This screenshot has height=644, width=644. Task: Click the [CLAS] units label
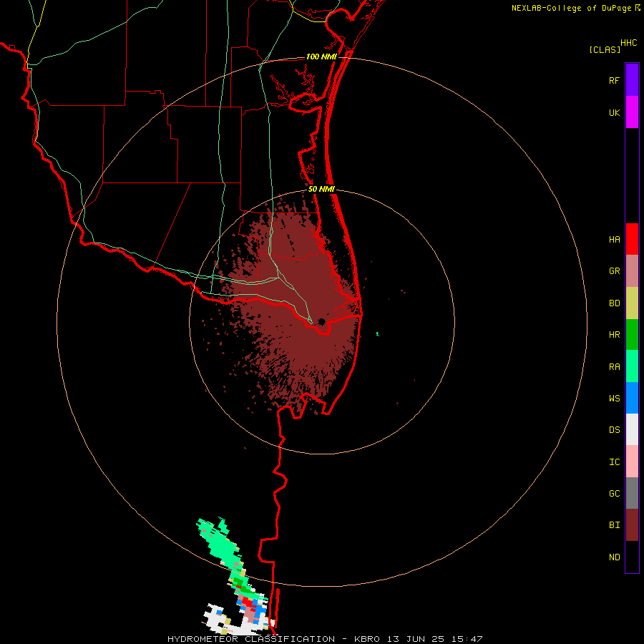605,49
